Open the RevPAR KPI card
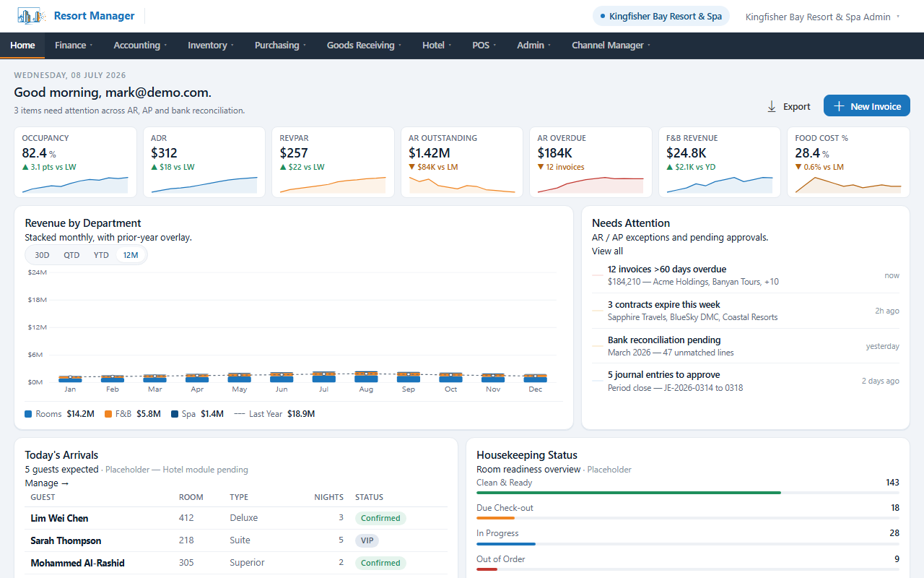The width and height of the screenshot is (924, 578). pyautogui.click(x=334, y=162)
